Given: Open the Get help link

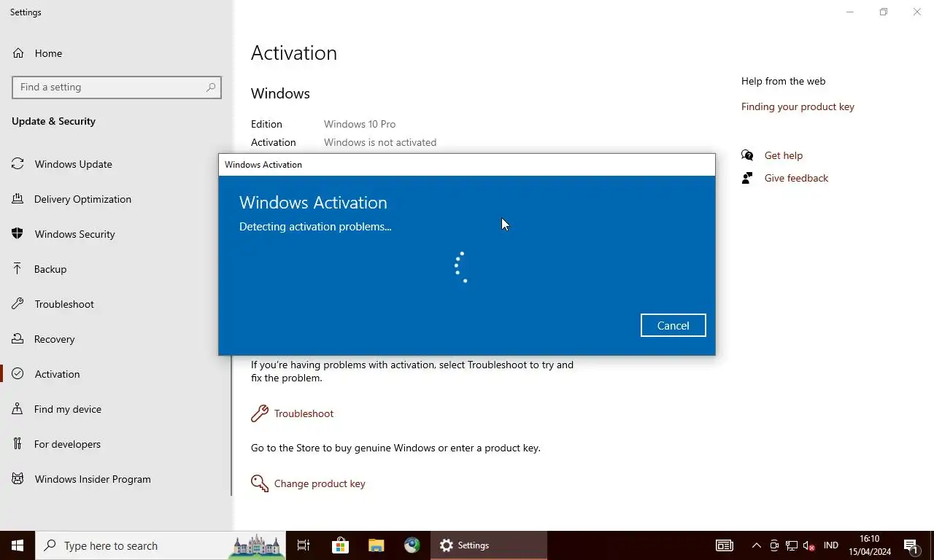Looking at the screenshot, I should click(783, 155).
